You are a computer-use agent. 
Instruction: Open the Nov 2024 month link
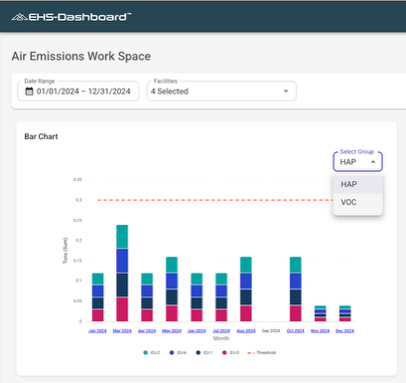tap(320, 331)
